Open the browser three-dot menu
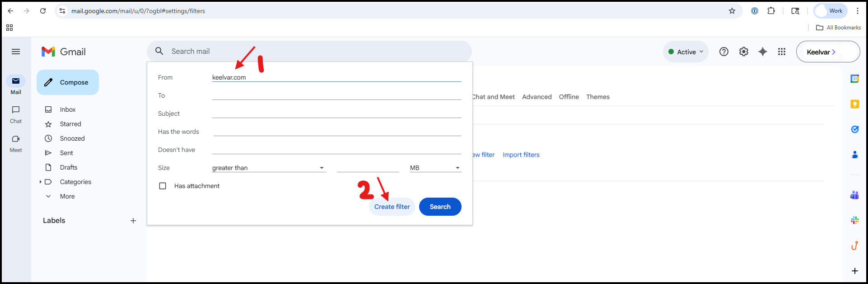Image resolution: width=868 pixels, height=284 pixels. pyautogui.click(x=858, y=11)
